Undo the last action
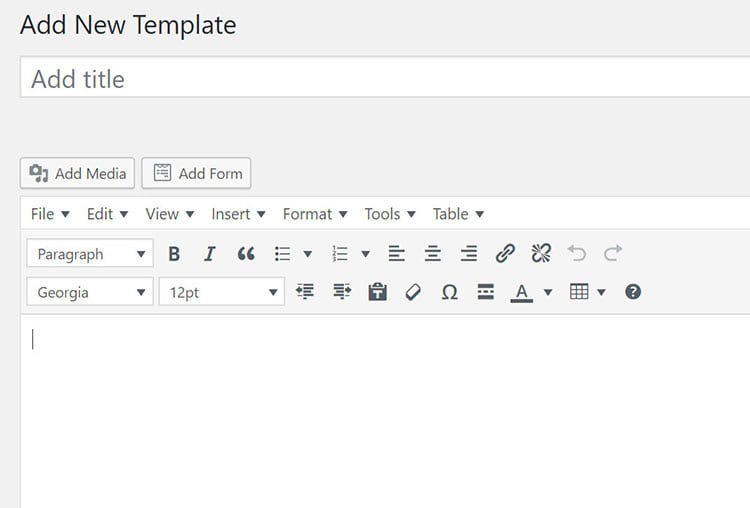The height and width of the screenshot is (508, 750). [577, 254]
